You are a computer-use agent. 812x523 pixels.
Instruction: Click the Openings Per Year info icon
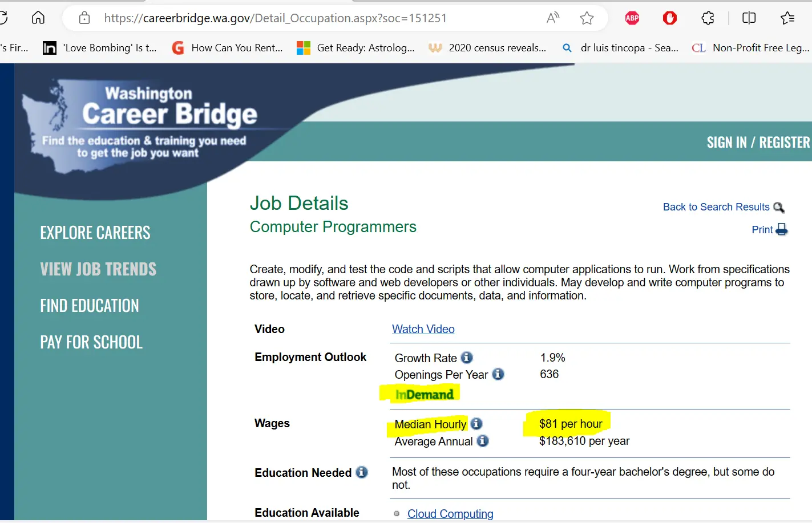tap(498, 374)
